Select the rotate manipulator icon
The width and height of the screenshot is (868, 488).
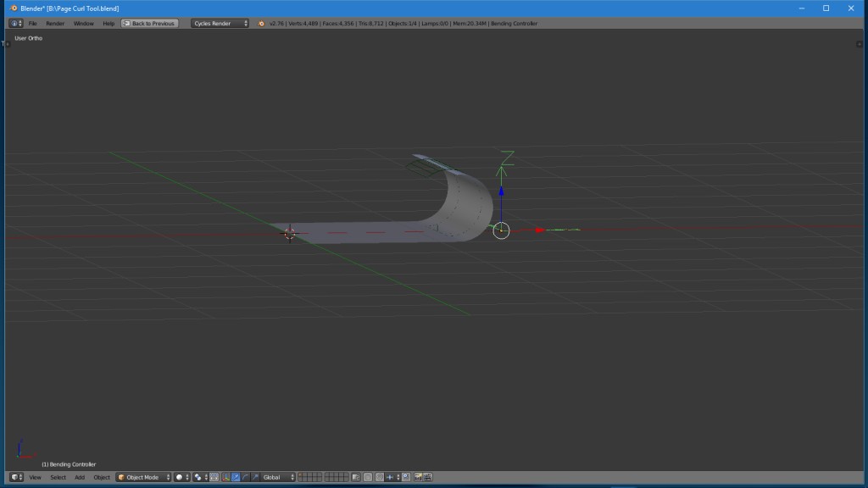pyautogui.click(x=246, y=476)
